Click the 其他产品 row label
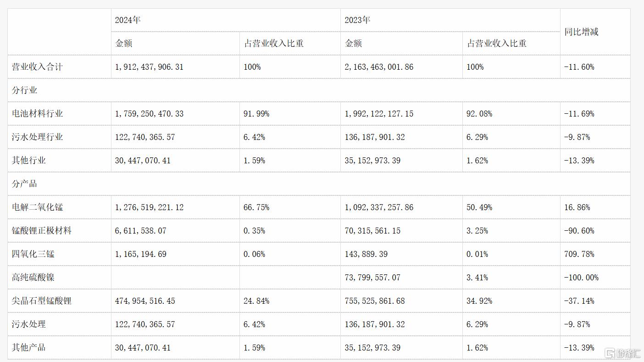The image size is (644, 362). (29, 348)
